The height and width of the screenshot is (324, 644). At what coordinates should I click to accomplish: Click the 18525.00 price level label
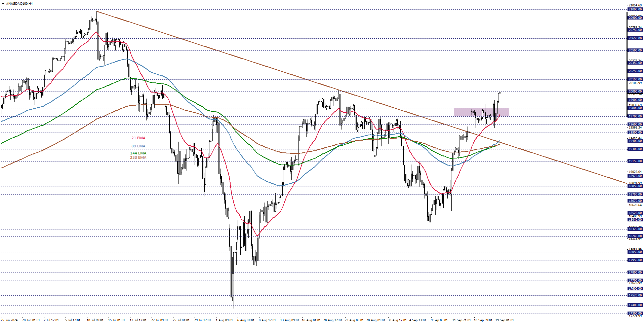pos(635,213)
